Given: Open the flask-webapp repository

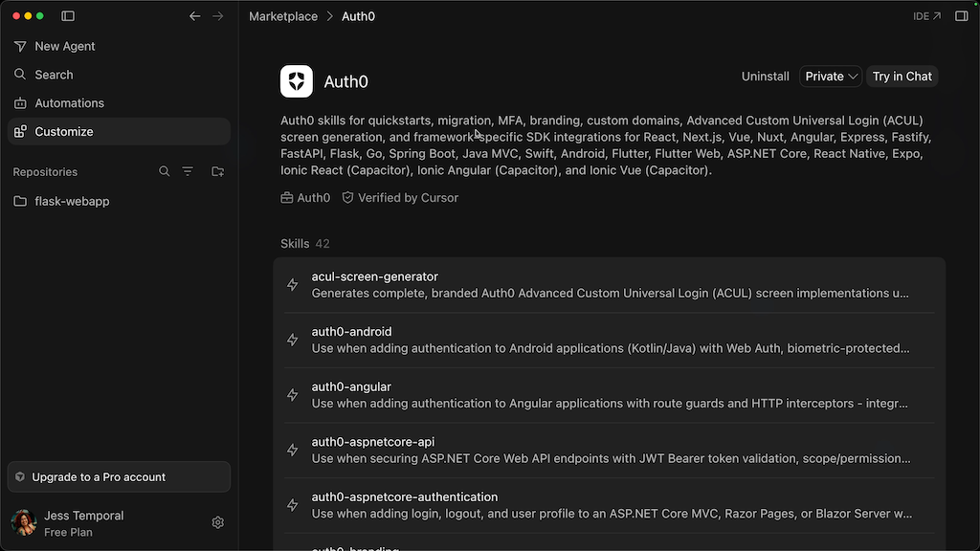Looking at the screenshot, I should click(119, 201).
